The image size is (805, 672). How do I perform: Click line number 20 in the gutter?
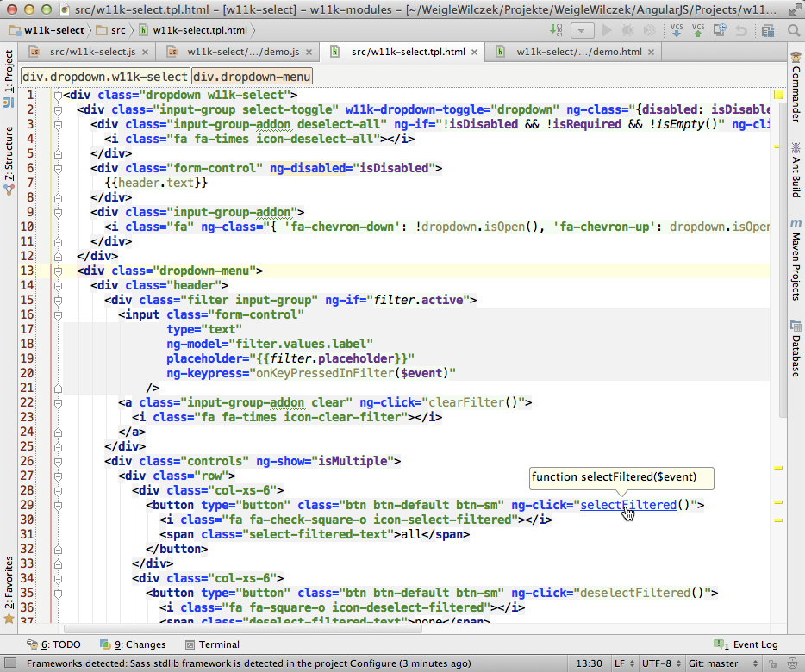[x=27, y=373]
